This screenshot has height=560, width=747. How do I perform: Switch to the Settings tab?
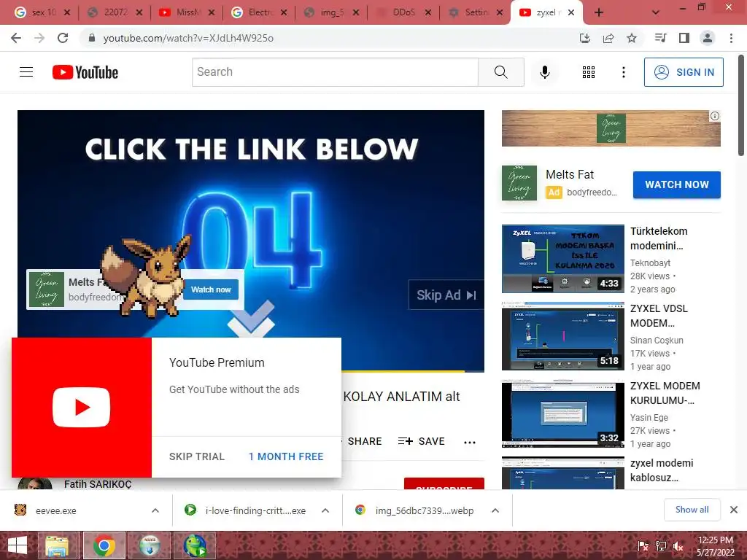475,12
